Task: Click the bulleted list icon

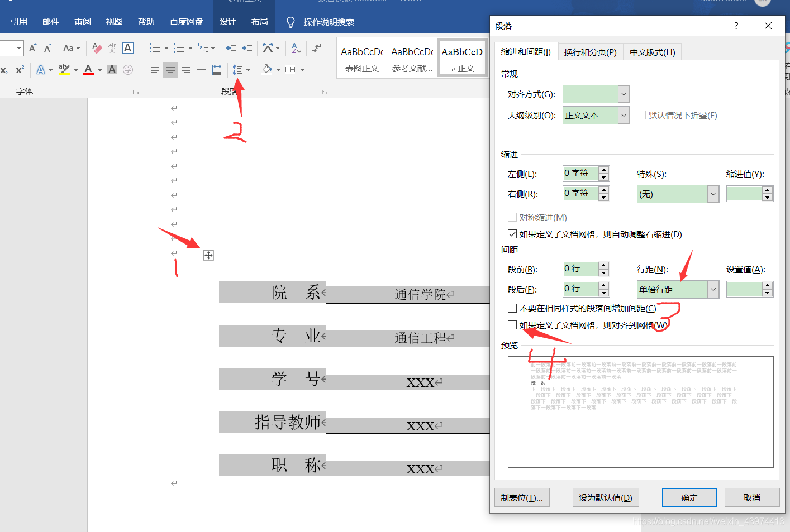Action: [x=155, y=48]
